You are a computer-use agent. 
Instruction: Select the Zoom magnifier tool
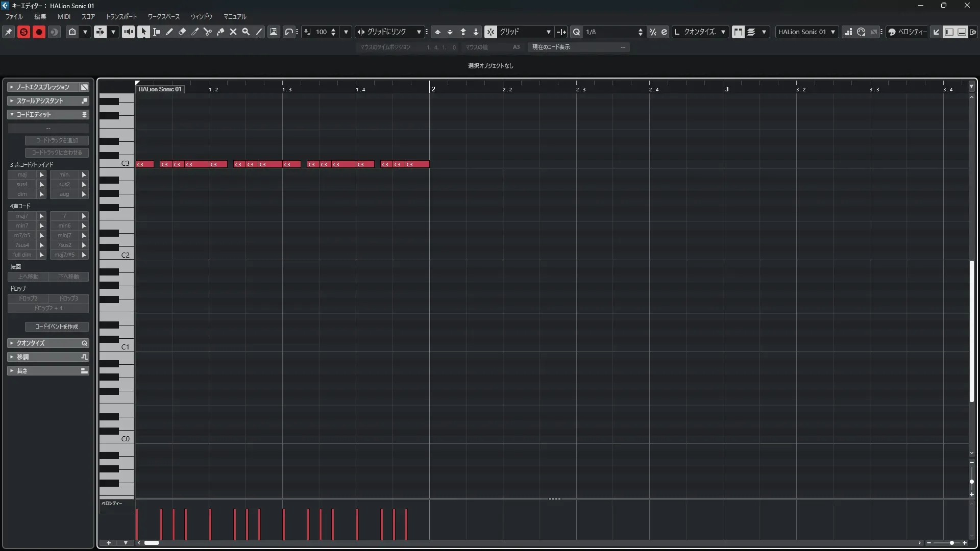pyautogui.click(x=246, y=32)
